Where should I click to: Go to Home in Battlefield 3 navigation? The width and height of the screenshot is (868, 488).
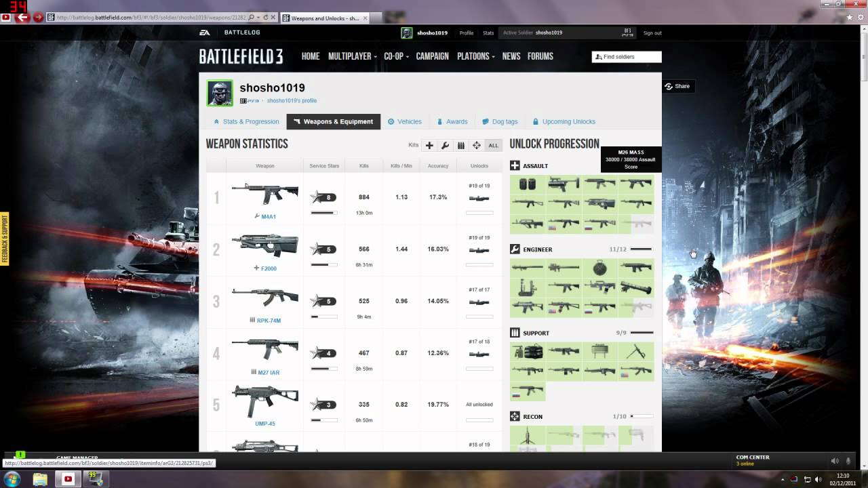tap(311, 56)
